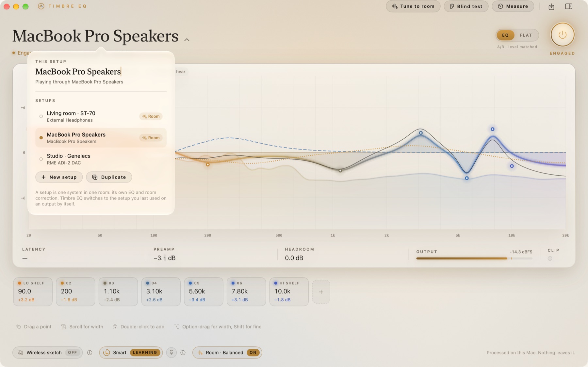
Task: Click the Clip indicator light
Action: (x=550, y=258)
